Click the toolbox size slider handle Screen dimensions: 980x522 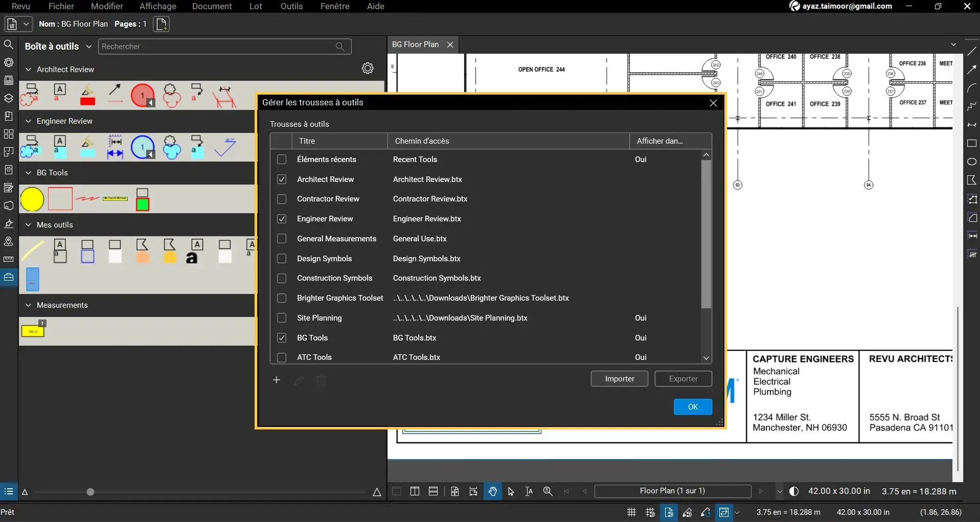tap(90, 491)
